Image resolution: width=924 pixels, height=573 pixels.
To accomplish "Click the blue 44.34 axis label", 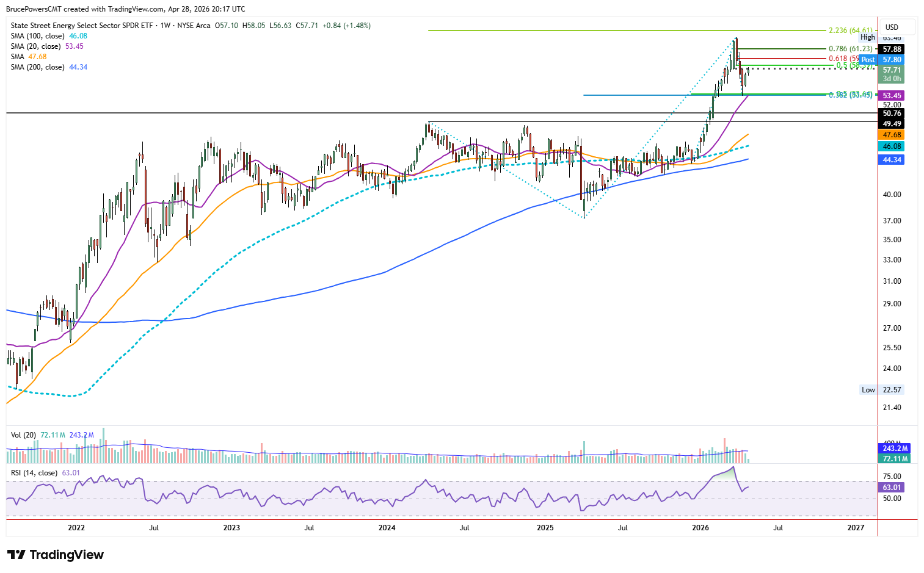I will click(x=891, y=160).
